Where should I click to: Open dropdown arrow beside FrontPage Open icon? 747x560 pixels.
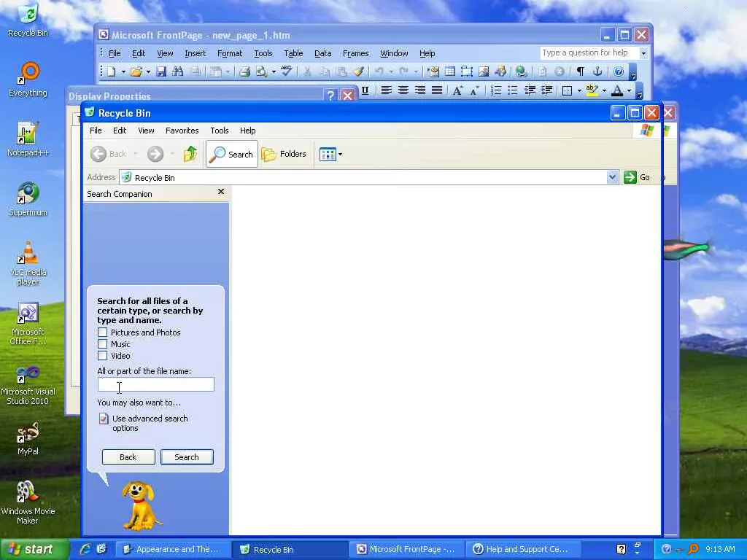click(148, 72)
